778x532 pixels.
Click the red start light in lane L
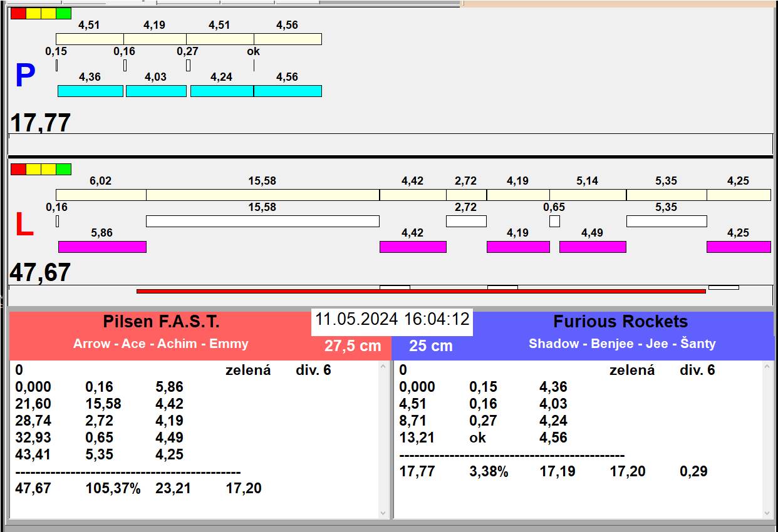coord(18,169)
